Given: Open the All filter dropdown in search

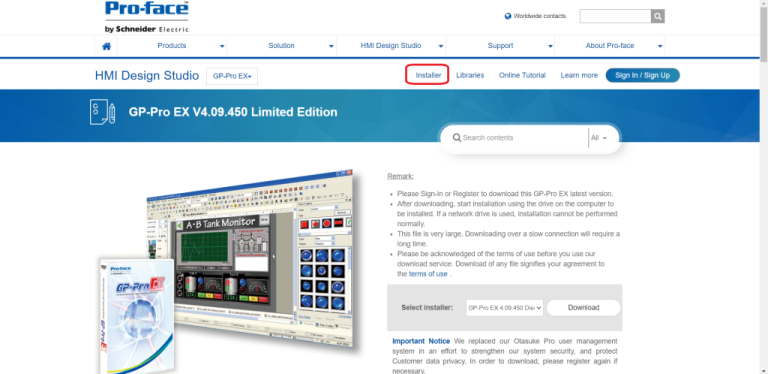Looking at the screenshot, I should coord(599,138).
